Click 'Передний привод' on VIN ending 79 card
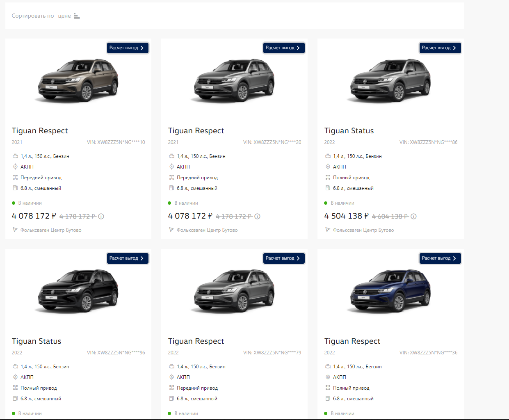 (197, 388)
